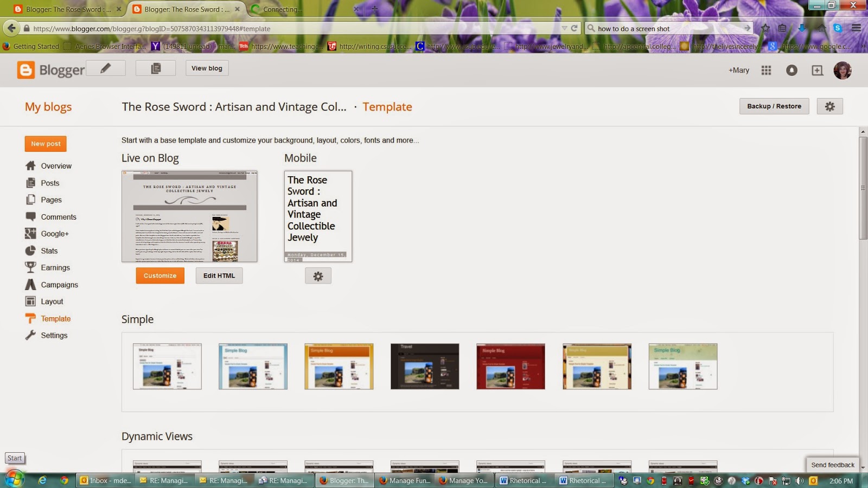Select the black Simple template thumbnail
The height and width of the screenshot is (488, 868).
tap(425, 366)
